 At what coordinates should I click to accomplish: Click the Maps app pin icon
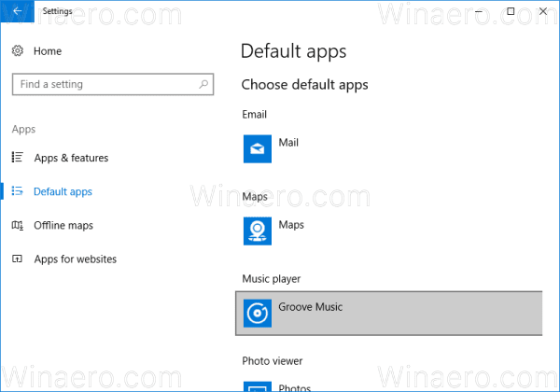258,231
